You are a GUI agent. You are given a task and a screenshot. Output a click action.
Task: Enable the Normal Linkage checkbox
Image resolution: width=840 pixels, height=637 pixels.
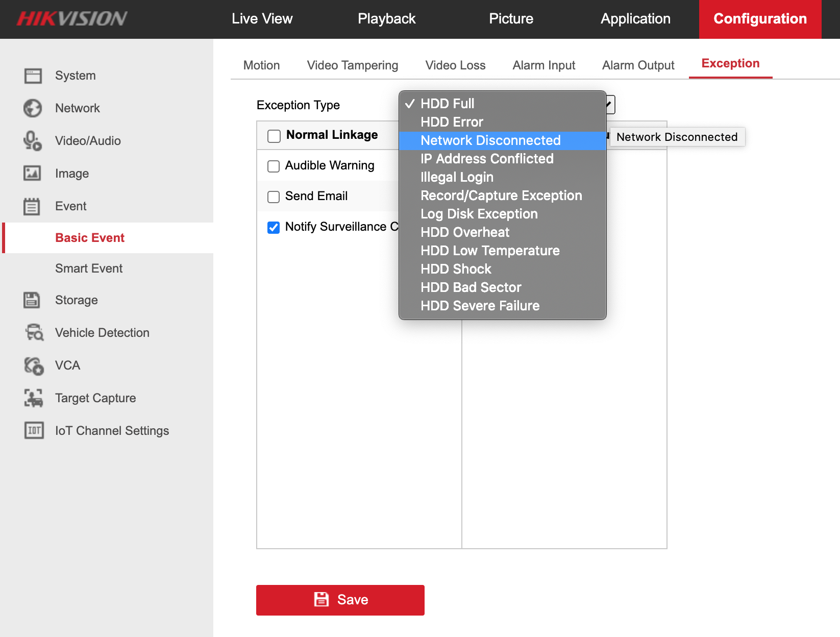click(x=274, y=136)
